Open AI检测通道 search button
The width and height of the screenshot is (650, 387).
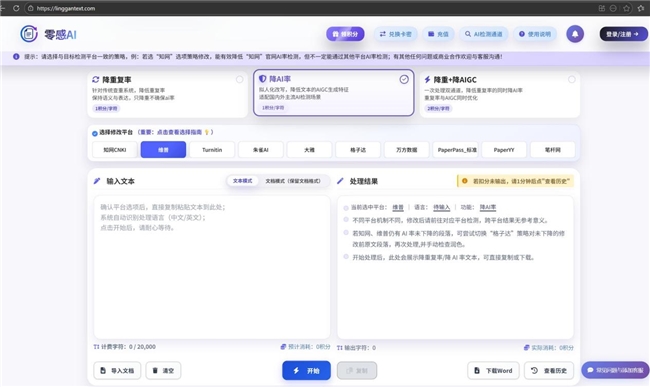point(483,34)
